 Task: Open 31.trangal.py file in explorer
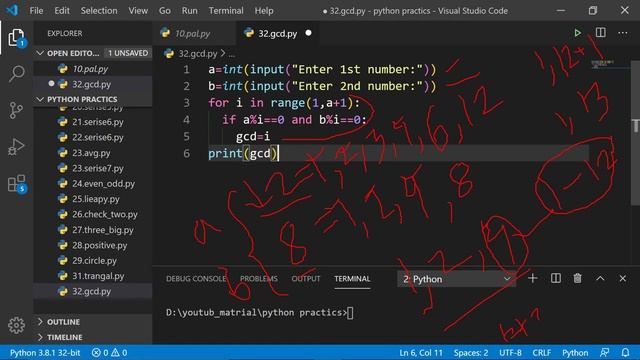pyautogui.click(x=93, y=276)
